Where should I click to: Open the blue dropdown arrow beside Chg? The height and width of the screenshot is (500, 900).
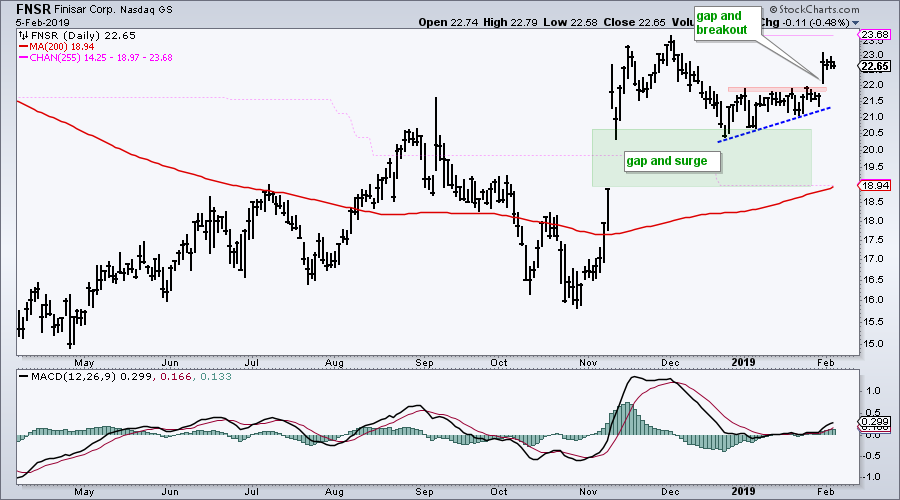[x=855, y=24]
